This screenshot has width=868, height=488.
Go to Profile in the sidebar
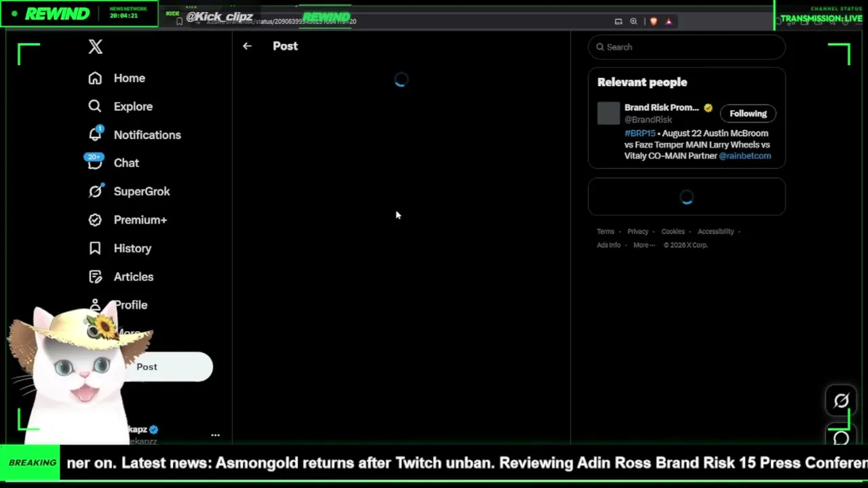point(131,305)
